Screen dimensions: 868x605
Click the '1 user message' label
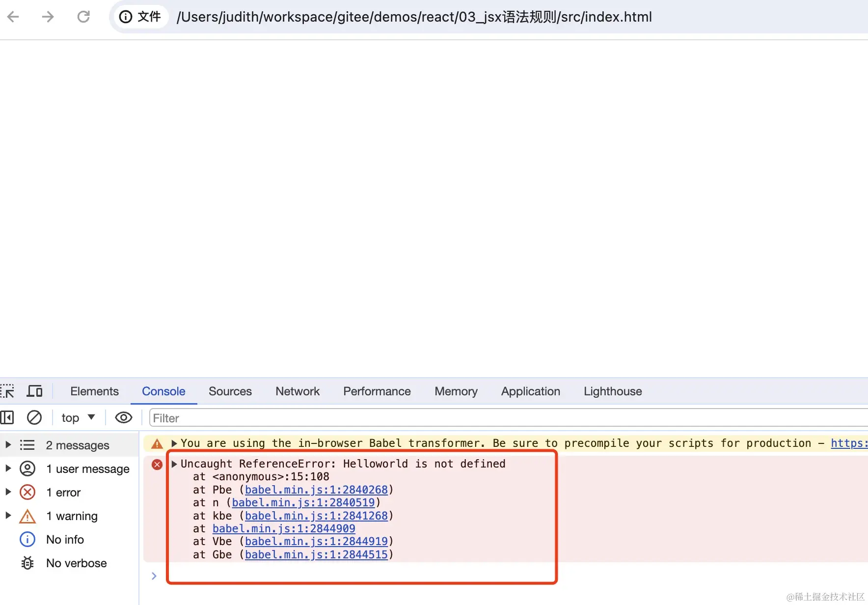88,468
